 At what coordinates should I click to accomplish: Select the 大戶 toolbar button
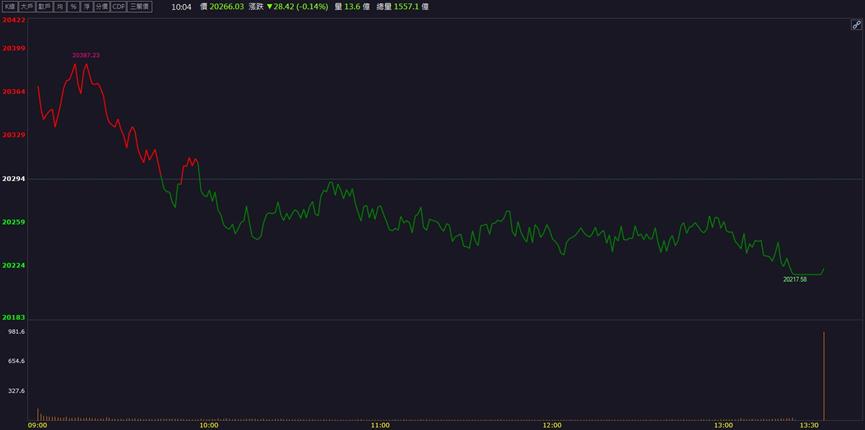coord(27,7)
